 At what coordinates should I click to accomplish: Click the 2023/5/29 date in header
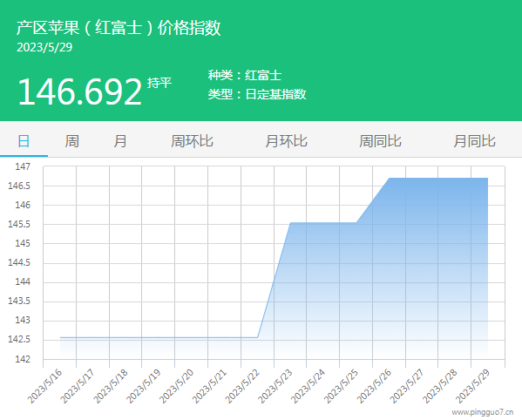pos(44,47)
